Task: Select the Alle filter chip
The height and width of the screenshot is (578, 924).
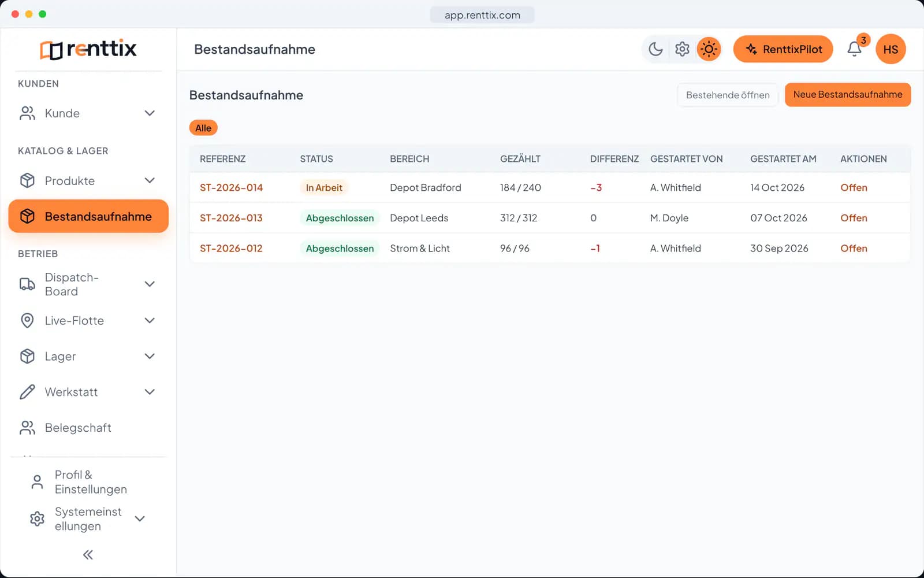Action: click(x=203, y=128)
